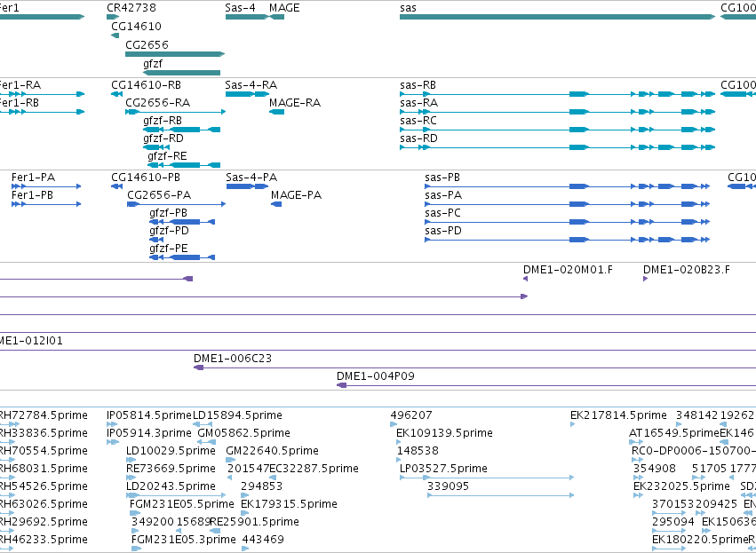Select the MAGE-RA transcript
The height and width of the screenshot is (553, 756).
(277, 112)
